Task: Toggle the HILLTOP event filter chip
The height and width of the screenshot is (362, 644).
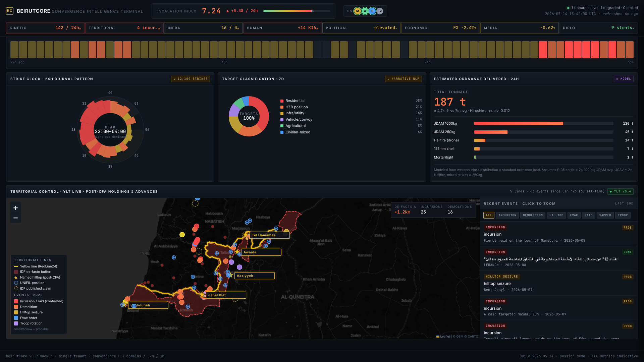Action: coord(556,215)
